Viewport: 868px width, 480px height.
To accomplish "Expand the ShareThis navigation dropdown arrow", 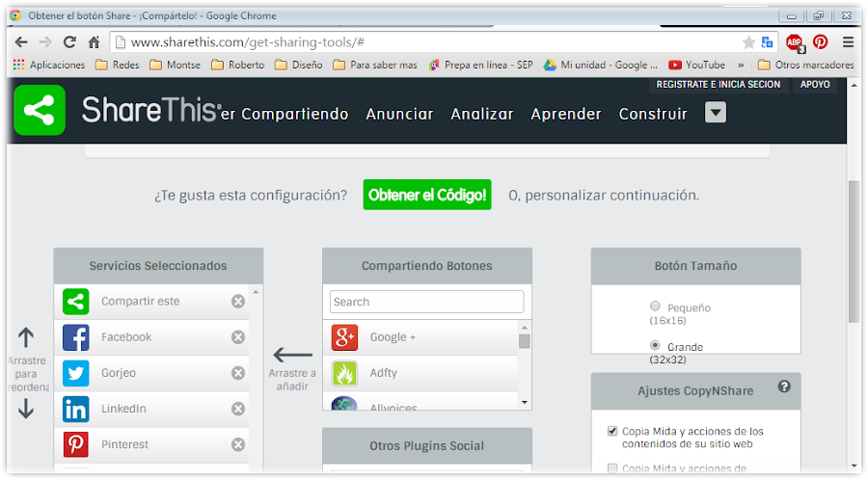I will click(716, 113).
